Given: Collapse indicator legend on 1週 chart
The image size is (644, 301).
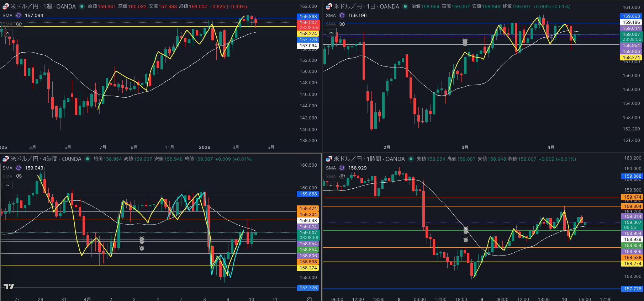Looking at the screenshot, I should (7, 33).
